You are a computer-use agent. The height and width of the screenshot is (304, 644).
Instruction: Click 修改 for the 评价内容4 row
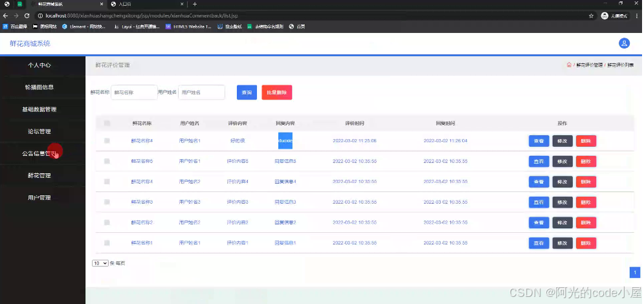tap(562, 182)
